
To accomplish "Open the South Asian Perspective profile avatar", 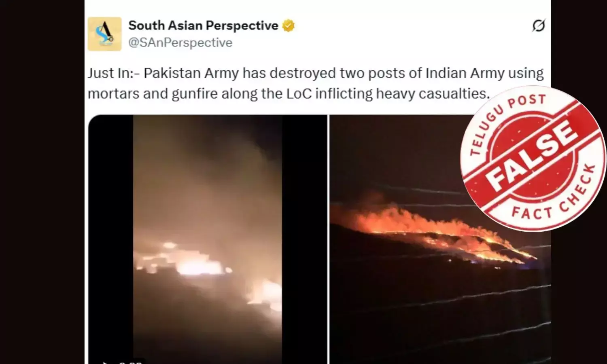I will [104, 34].
